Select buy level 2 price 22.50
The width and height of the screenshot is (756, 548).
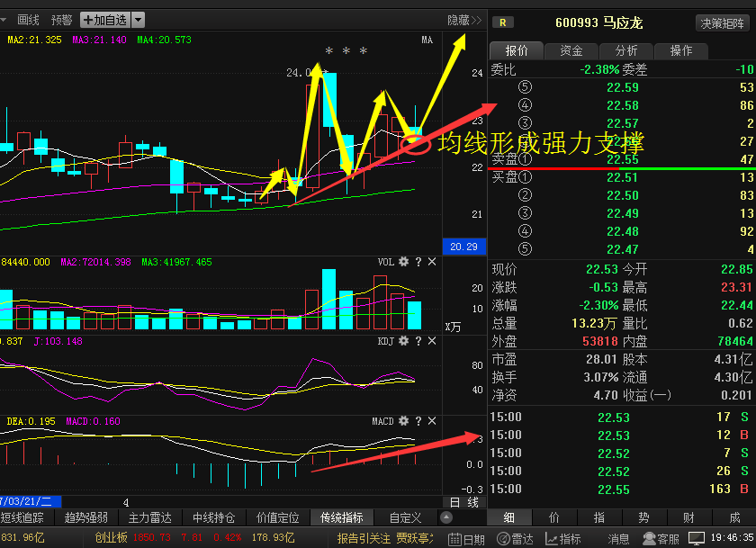tap(623, 195)
